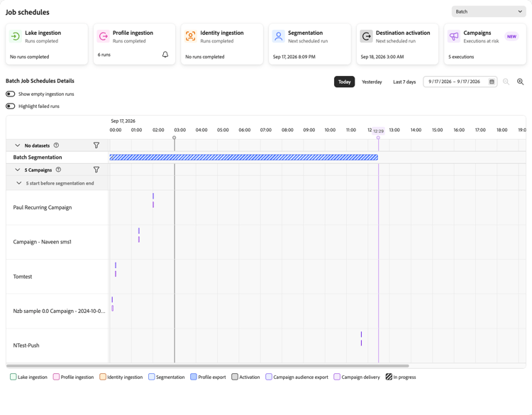Click the Lake ingestion legend swatch
The height and width of the screenshot is (415, 532).
point(13,377)
